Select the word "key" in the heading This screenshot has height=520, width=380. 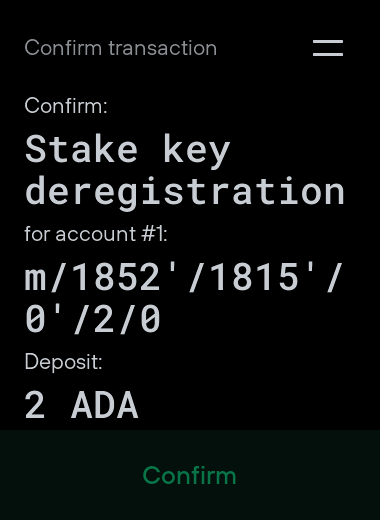[x=197, y=152]
